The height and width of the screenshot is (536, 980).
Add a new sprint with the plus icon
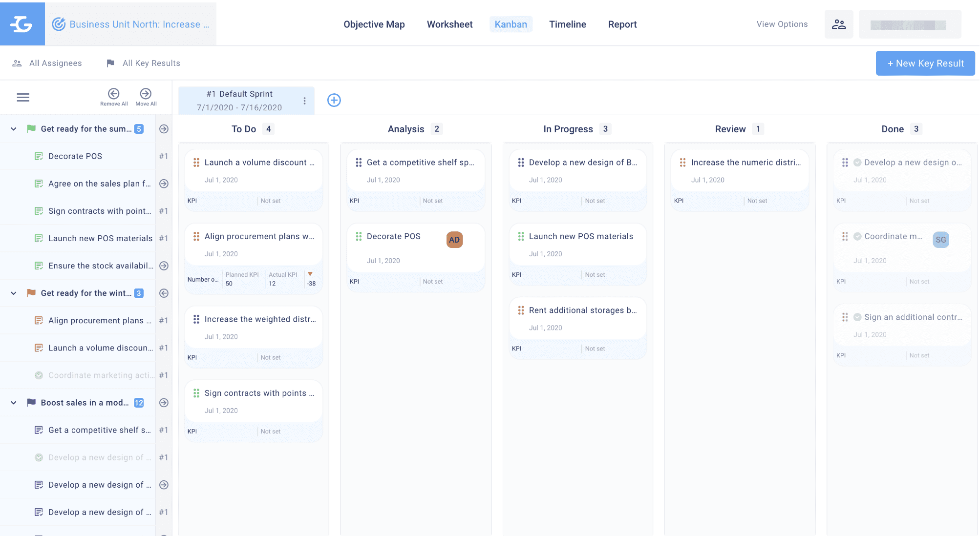[x=334, y=100]
